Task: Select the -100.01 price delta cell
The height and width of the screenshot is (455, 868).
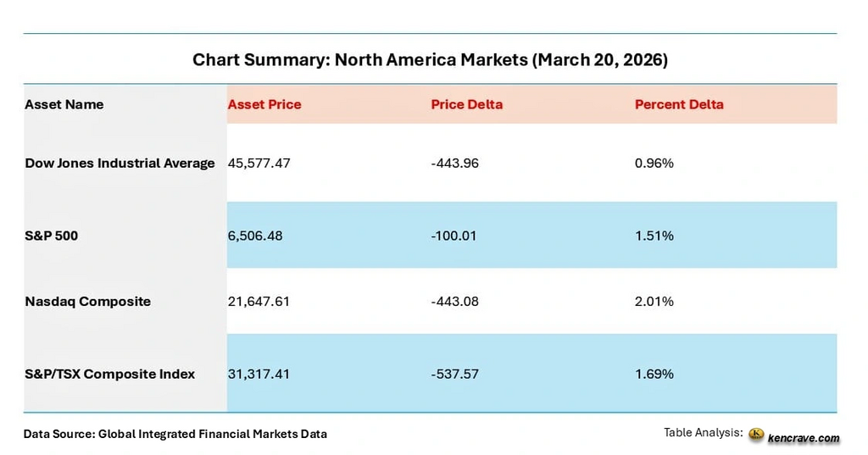Action: (x=454, y=236)
